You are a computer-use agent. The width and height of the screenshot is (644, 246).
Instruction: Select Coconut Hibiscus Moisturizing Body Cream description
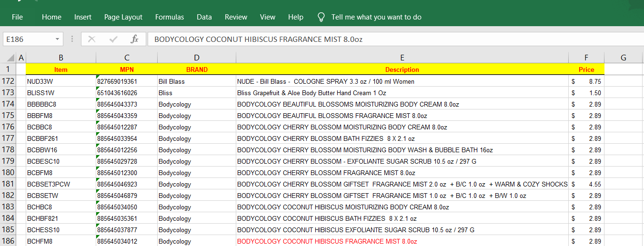click(402, 207)
